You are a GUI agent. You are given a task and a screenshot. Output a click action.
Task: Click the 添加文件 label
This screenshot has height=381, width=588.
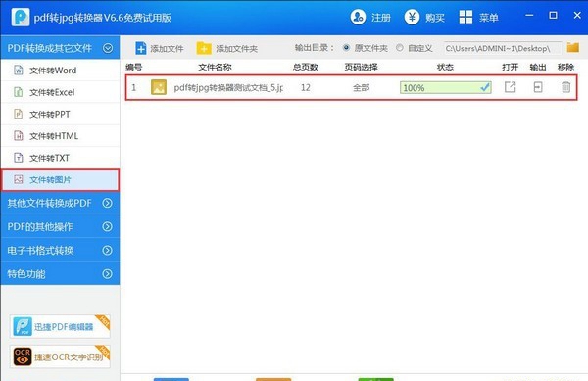pyautogui.click(x=167, y=49)
